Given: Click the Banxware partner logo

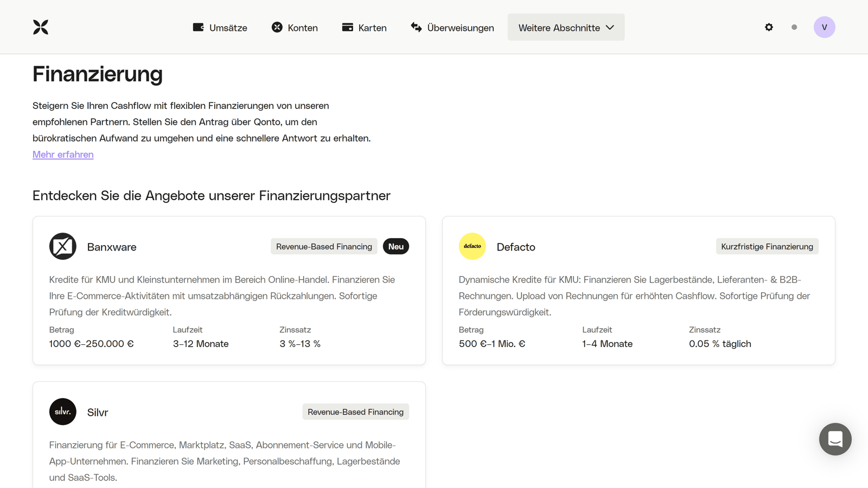Looking at the screenshot, I should click(62, 246).
